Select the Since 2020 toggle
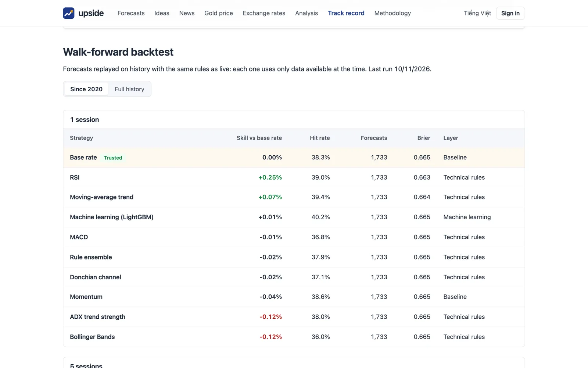The height and width of the screenshot is (368, 588). pos(86,89)
